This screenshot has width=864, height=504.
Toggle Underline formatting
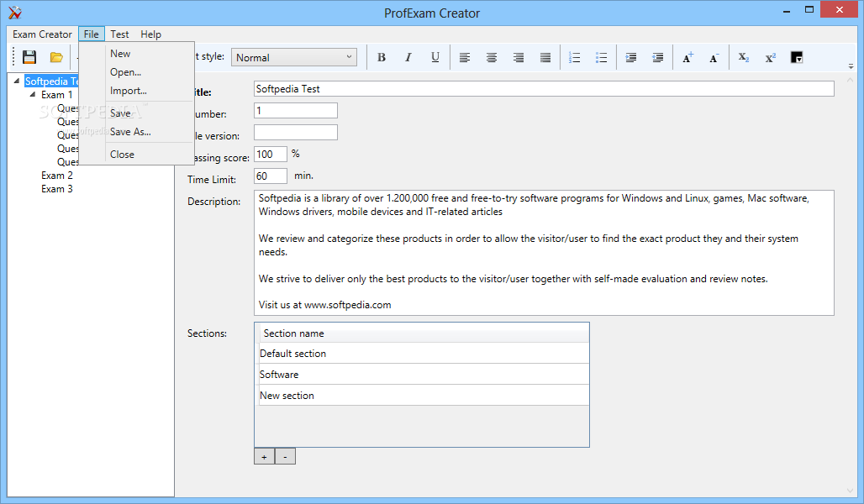tap(435, 57)
